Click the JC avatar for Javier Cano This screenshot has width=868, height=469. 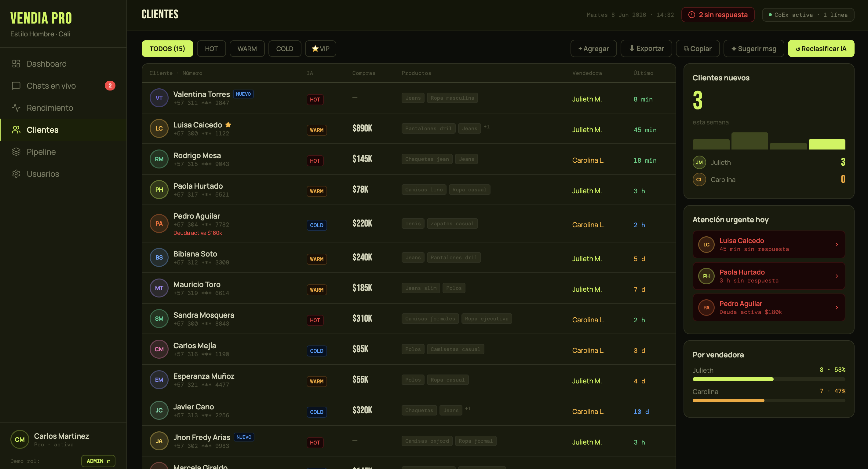coord(159,410)
